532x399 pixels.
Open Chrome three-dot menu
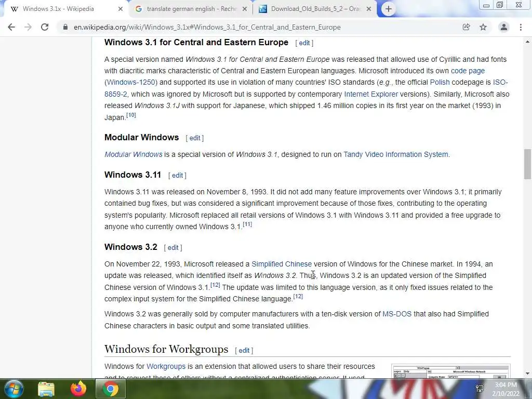521,27
